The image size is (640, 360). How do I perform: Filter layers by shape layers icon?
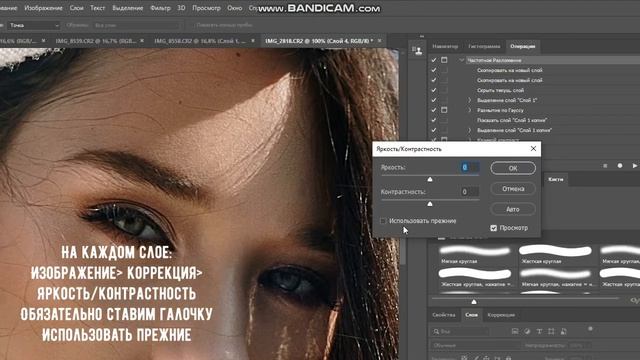[551, 331]
